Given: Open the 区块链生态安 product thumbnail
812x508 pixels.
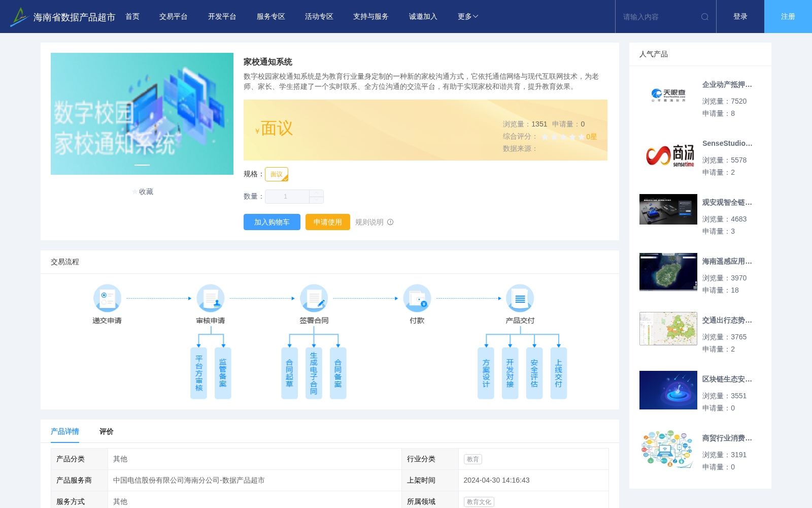Looking at the screenshot, I should (x=668, y=390).
